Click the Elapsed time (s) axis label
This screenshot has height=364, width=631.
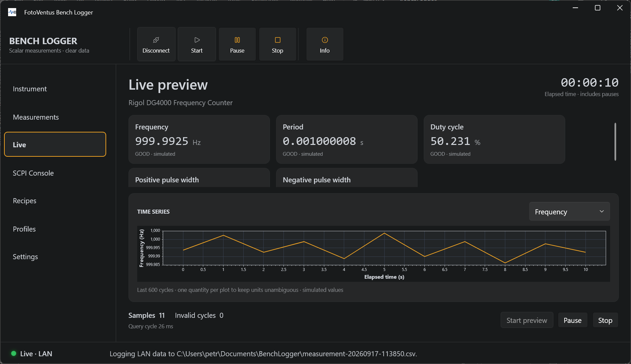click(x=384, y=277)
